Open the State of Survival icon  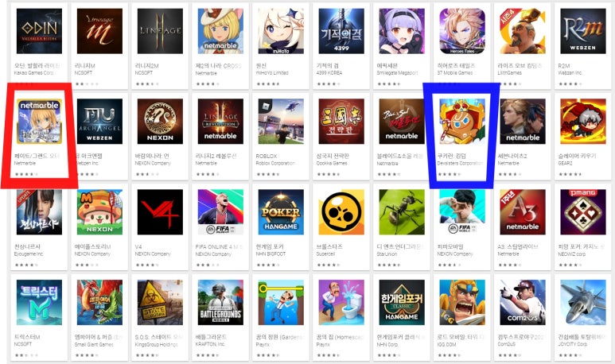coord(160,302)
